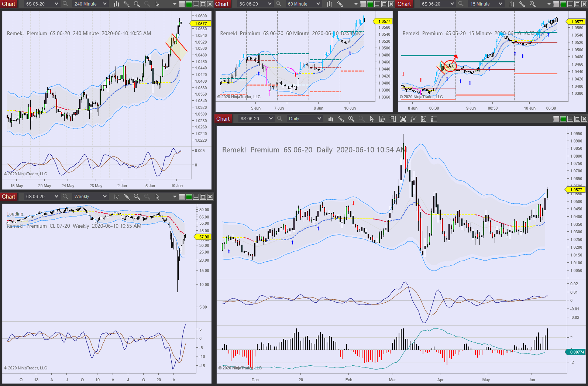The height and width of the screenshot is (386, 588).
Task: Select cursor pointer tool in 240 Minute chart
Action: (157, 4)
